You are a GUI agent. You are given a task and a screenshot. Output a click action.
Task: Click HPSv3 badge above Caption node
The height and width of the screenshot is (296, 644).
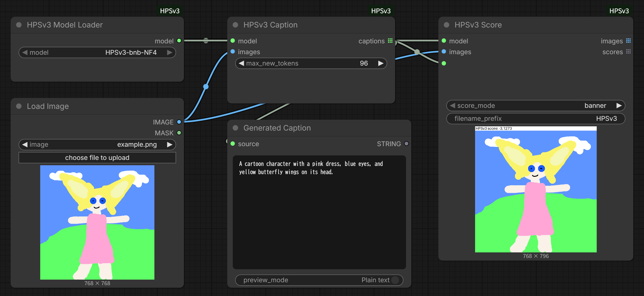point(381,11)
